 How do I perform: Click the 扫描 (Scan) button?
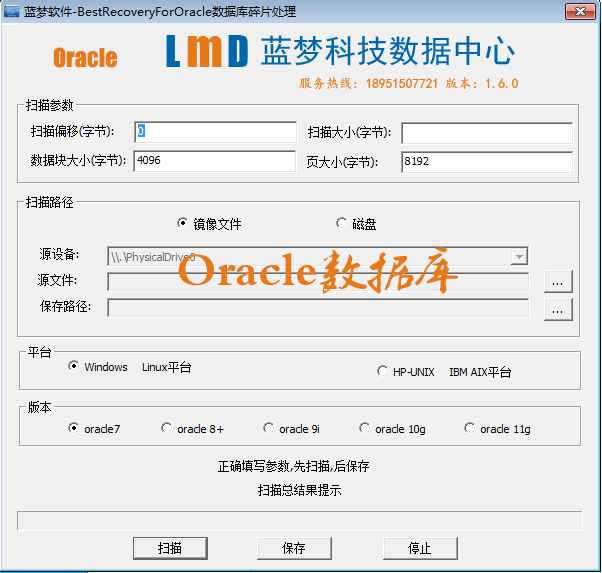(170, 548)
